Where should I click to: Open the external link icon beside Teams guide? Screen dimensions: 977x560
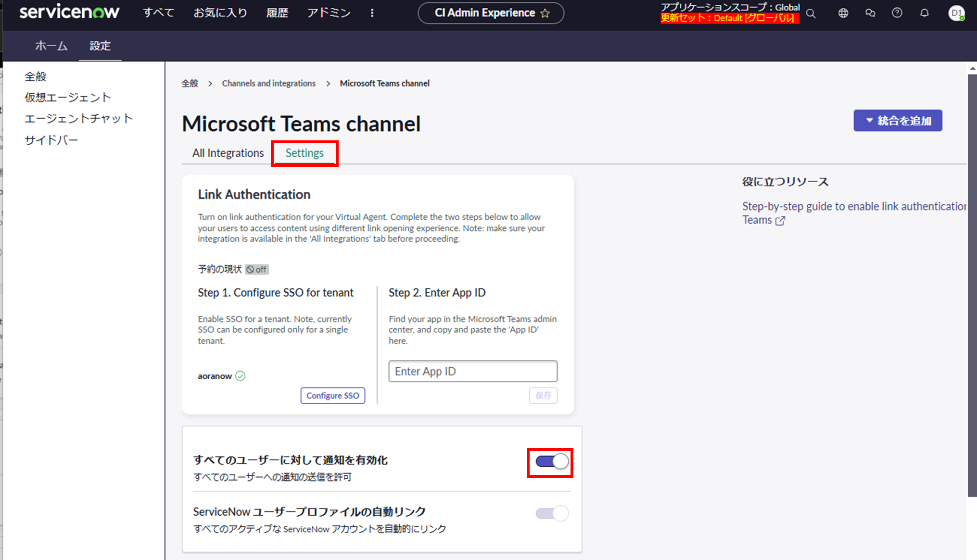pyautogui.click(x=781, y=221)
